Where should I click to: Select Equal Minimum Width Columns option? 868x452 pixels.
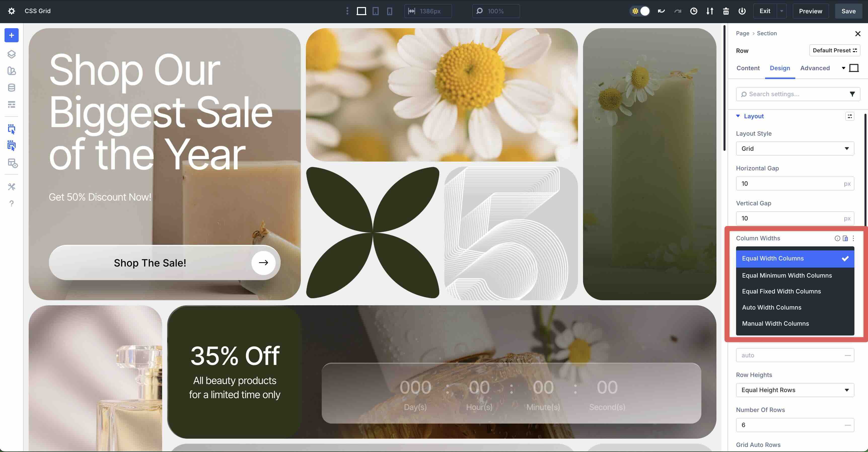tap(786, 275)
